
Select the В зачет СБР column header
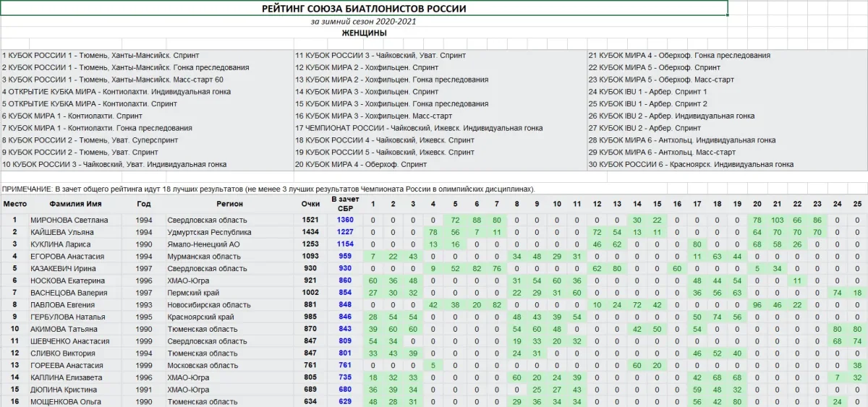pos(345,204)
